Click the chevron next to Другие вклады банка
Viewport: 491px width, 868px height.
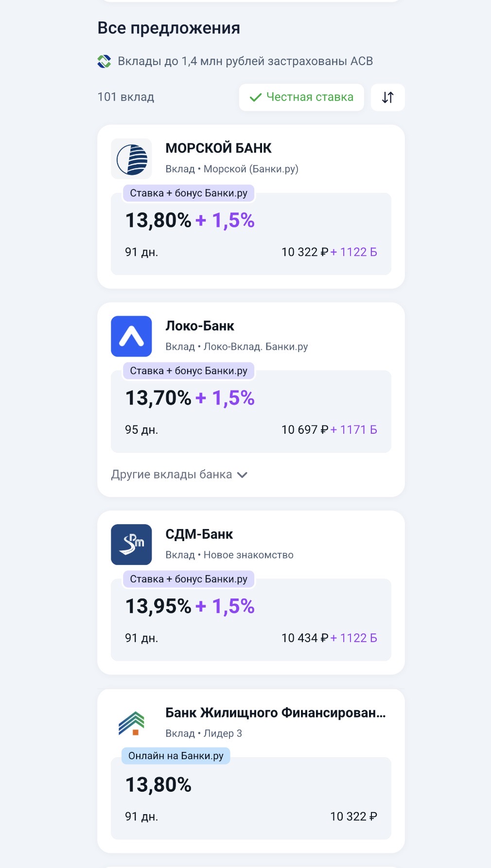[242, 475]
